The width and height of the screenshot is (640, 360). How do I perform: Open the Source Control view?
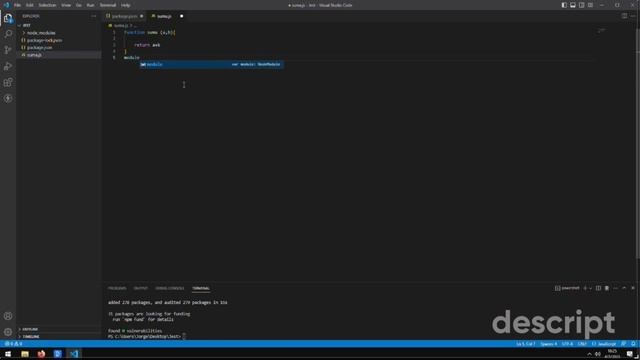point(8,50)
